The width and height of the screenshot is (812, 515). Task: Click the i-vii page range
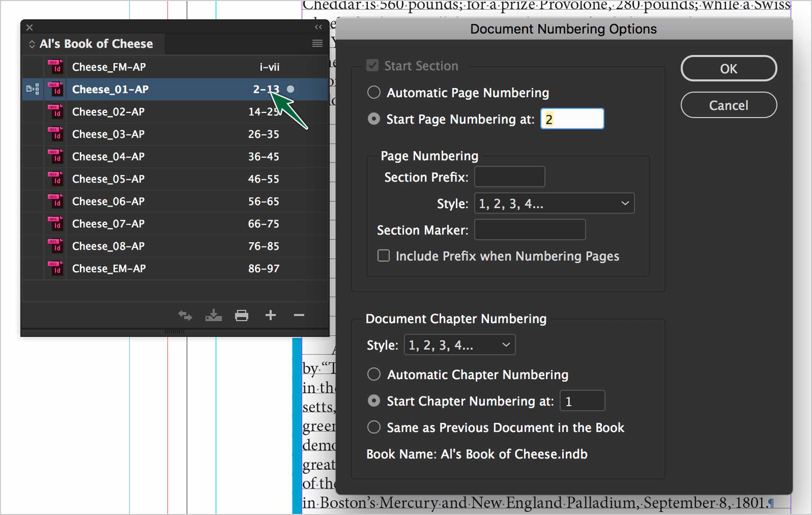pyautogui.click(x=270, y=67)
